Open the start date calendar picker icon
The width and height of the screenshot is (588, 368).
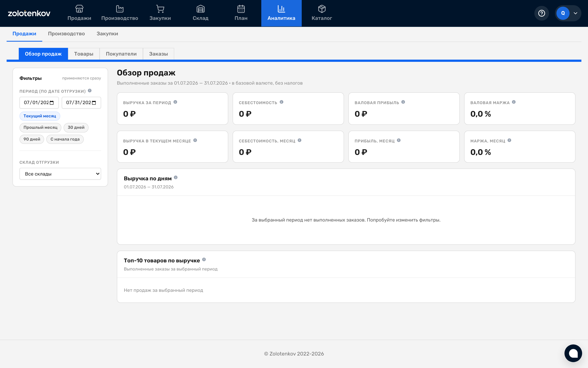[51, 103]
